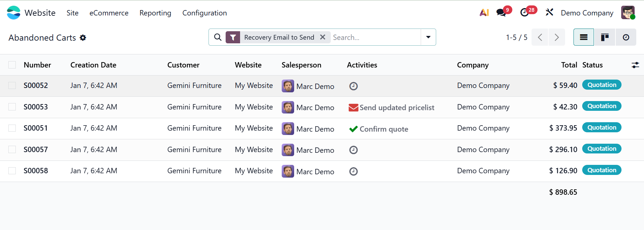
Task: Open the conversations messages icon
Action: 501,13
